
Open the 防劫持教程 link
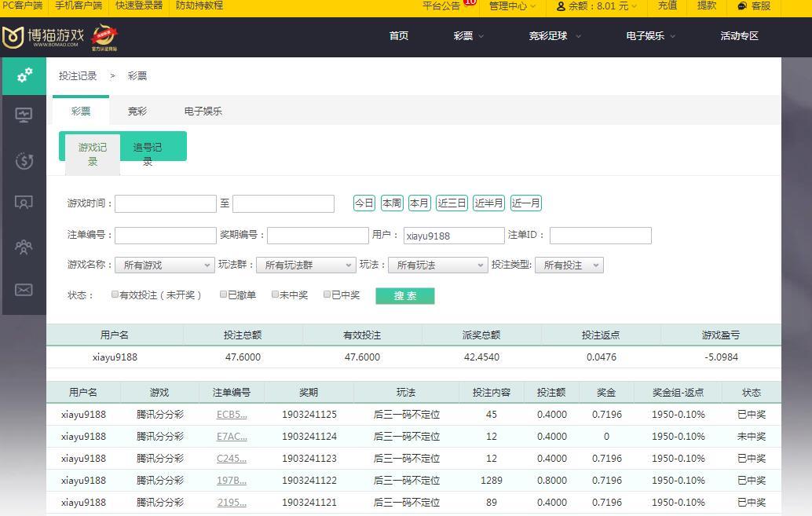199,5
